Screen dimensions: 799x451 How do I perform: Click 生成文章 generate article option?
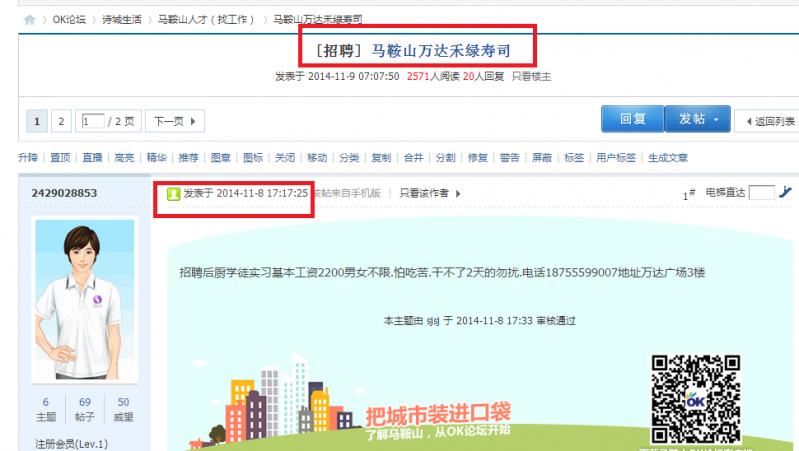click(x=668, y=158)
